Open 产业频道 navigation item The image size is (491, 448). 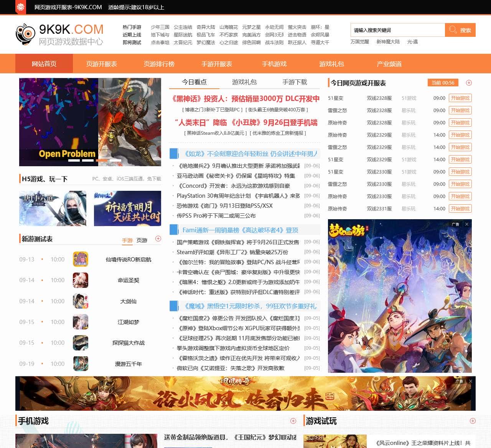point(389,64)
